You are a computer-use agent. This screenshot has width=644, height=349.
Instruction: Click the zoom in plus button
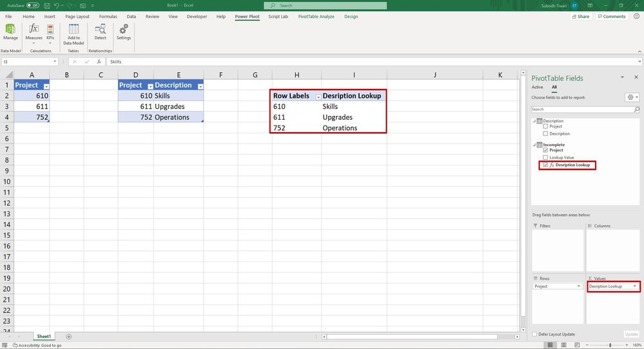click(x=627, y=345)
